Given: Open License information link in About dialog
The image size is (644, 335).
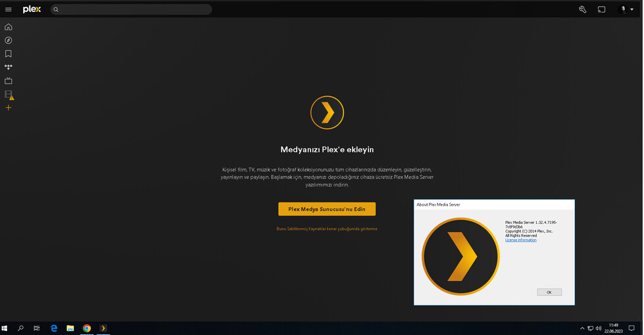Looking at the screenshot, I should 521,240.
